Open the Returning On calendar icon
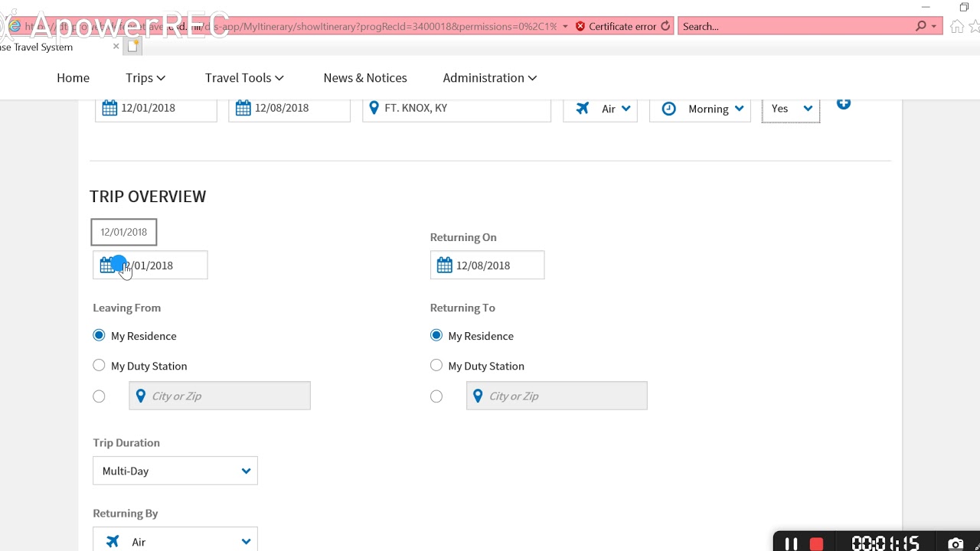The height and width of the screenshot is (551, 980). [445, 266]
